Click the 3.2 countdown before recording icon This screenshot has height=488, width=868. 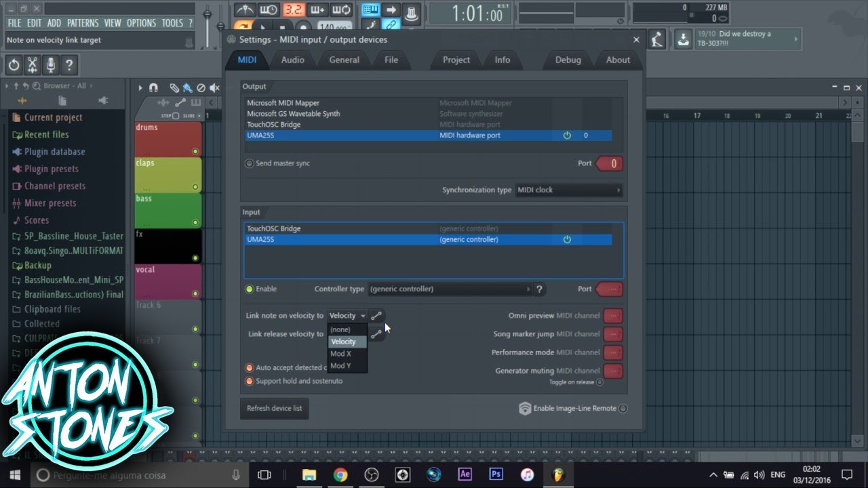click(294, 9)
